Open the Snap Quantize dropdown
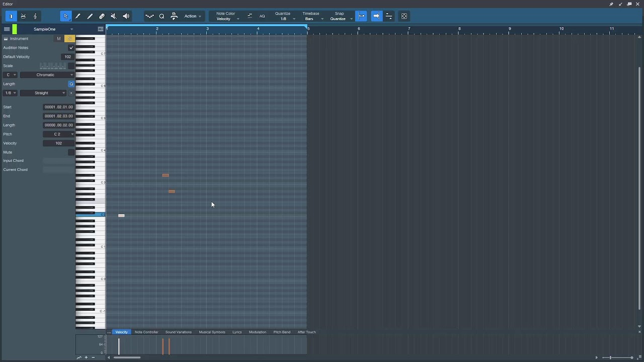Viewport: 644px width, 362px height. point(341,19)
